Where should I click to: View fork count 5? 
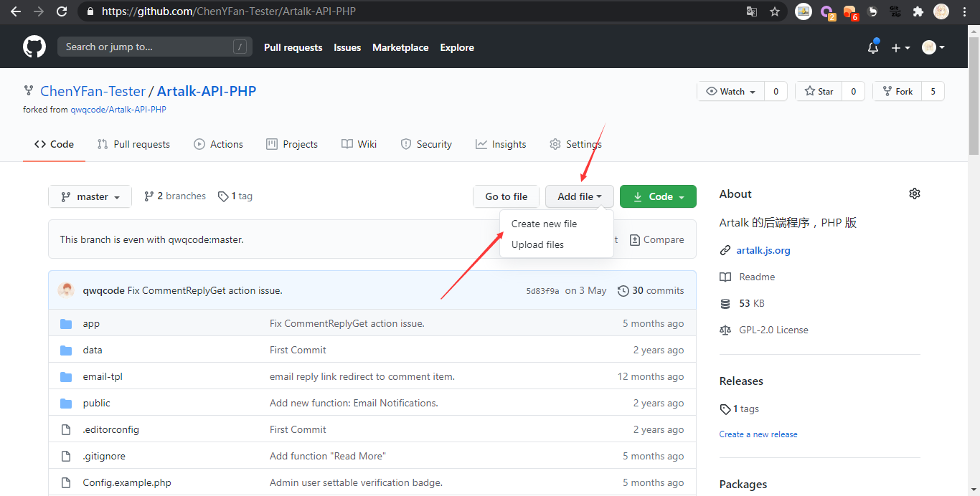pyautogui.click(x=933, y=91)
